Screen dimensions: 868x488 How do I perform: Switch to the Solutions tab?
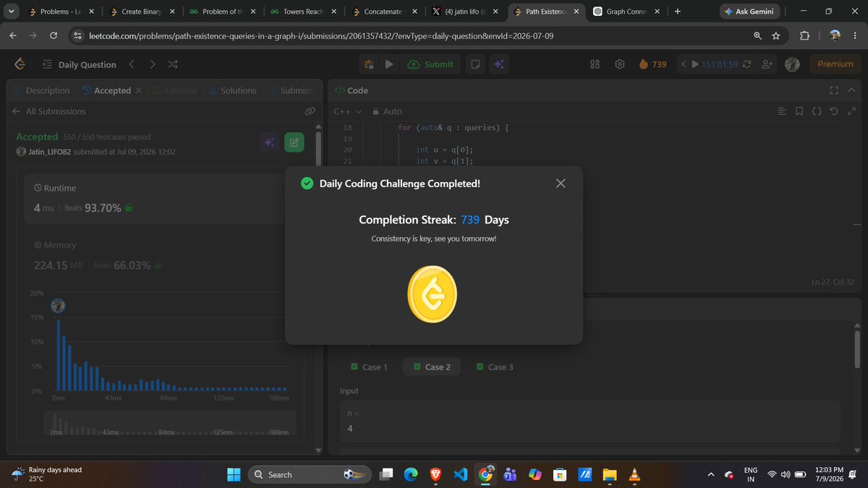pyautogui.click(x=232, y=90)
